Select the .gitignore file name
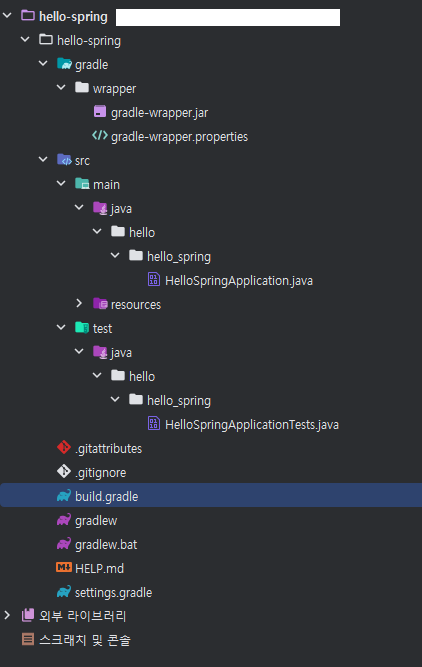 coord(100,473)
